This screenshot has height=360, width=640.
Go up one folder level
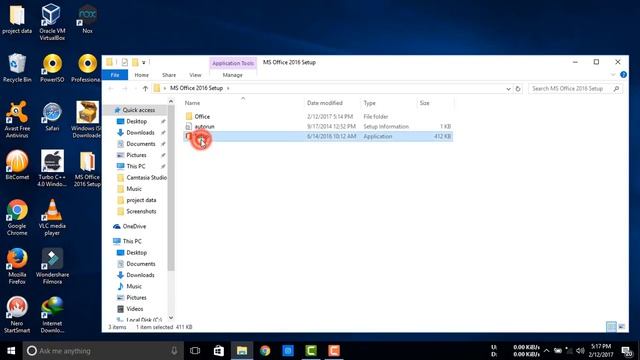pos(145,89)
